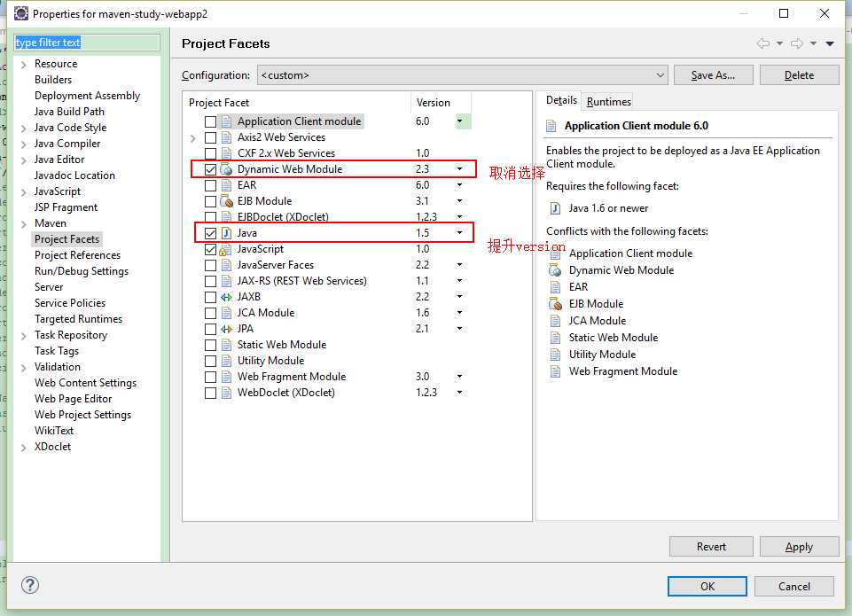Select Web Project Settings in the tree
Viewport: 852px width, 616px height.
click(x=82, y=415)
